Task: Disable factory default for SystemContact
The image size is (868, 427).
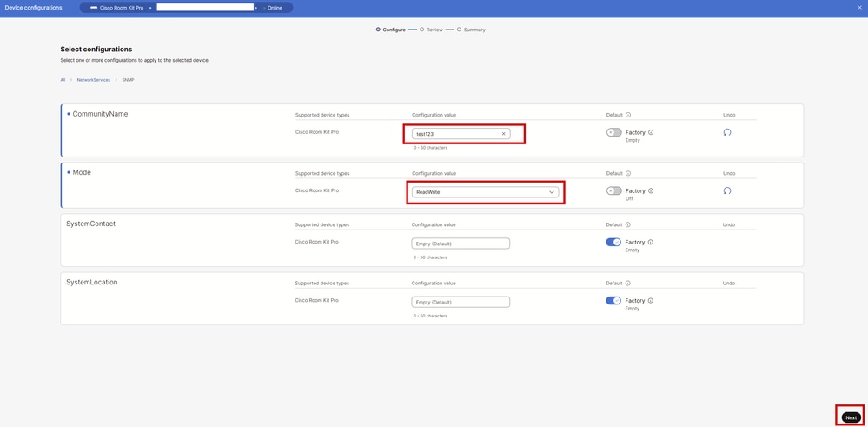Action: [x=613, y=242]
